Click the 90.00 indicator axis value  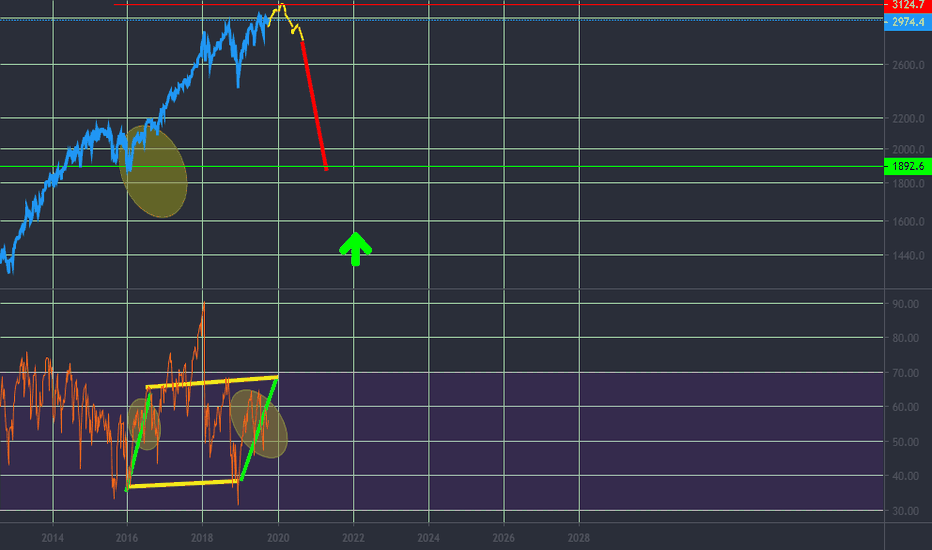tap(905, 304)
